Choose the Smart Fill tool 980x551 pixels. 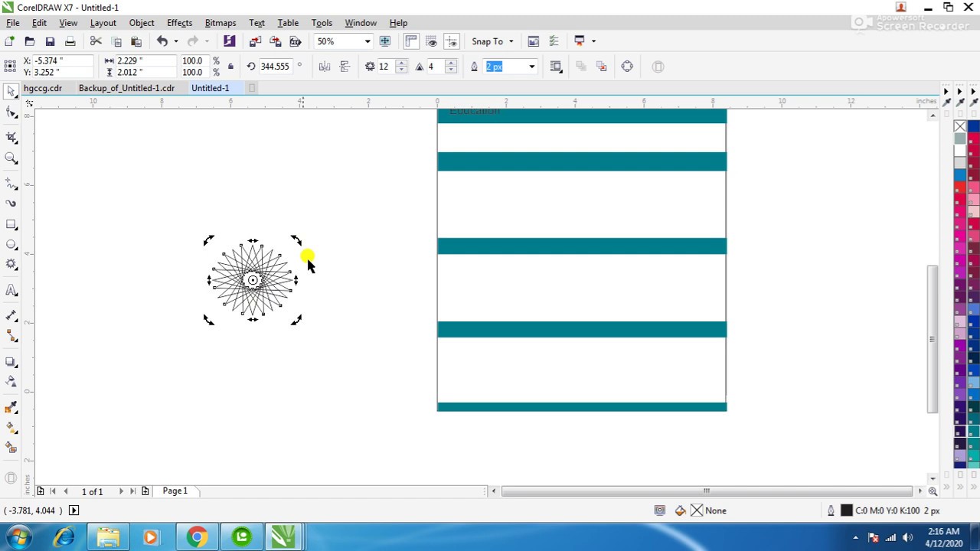(11, 447)
